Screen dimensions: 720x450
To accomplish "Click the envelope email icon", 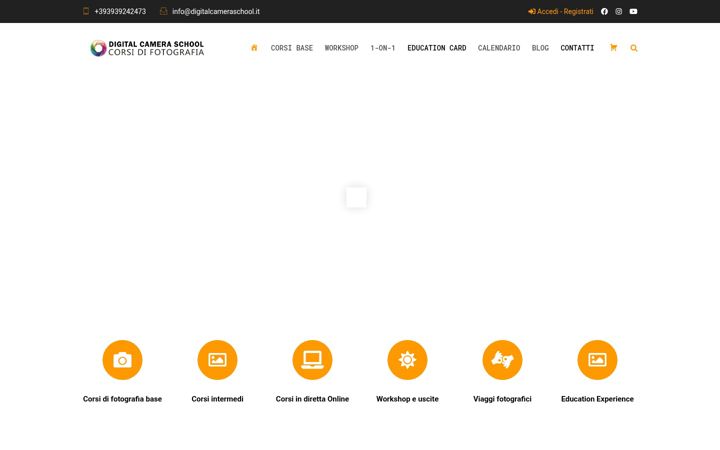I will 163,11.
